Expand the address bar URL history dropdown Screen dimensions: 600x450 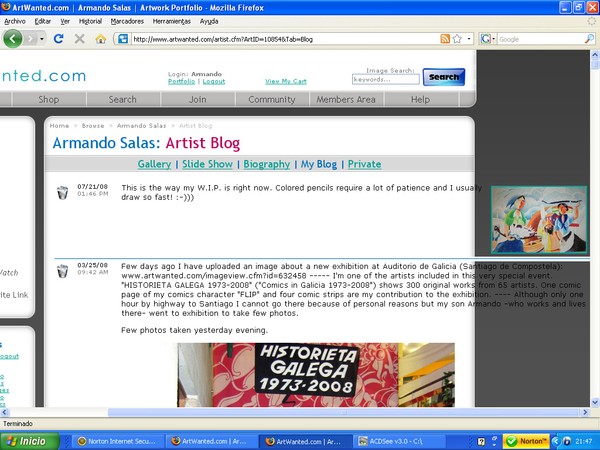(469, 39)
